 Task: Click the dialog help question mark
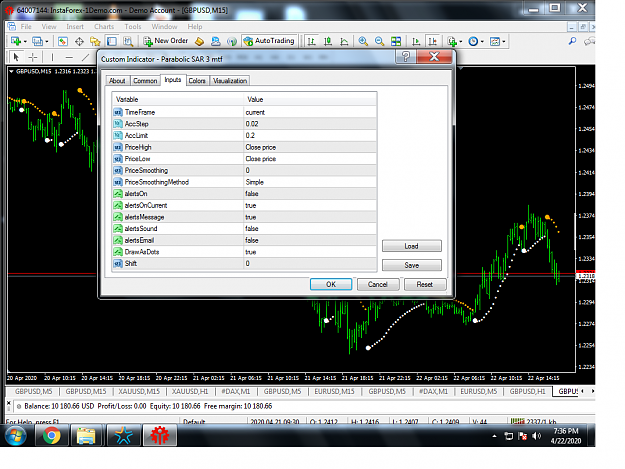[x=406, y=57]
